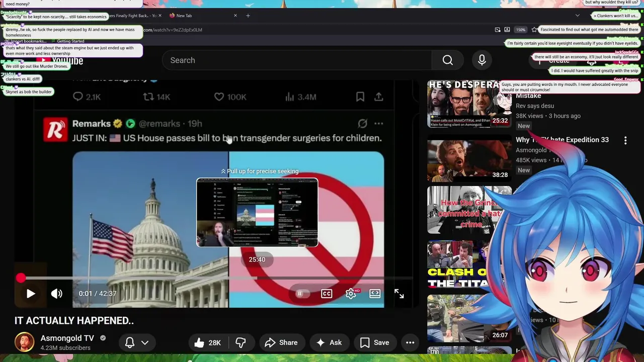Click the Remarks account red R avatar
Image resolution: width=644 pixels, height=362 pixels.
click(x=55, y=130)
